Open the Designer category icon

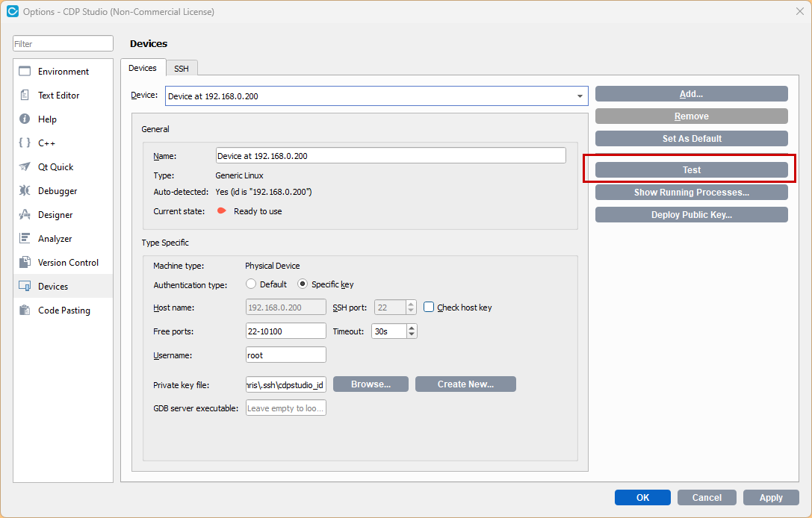(x=25, y=214)
